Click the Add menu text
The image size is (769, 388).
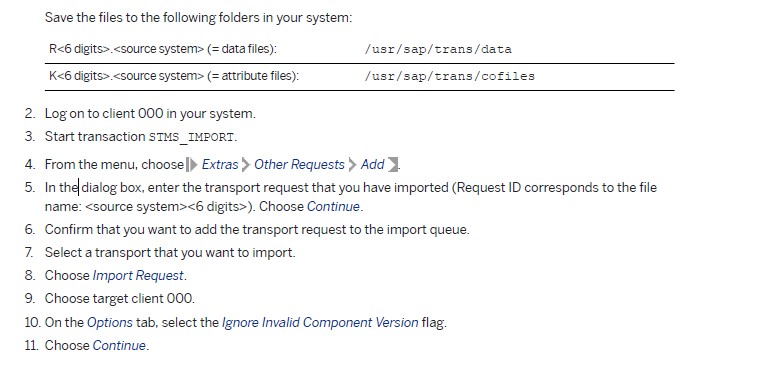coord(372,164)
